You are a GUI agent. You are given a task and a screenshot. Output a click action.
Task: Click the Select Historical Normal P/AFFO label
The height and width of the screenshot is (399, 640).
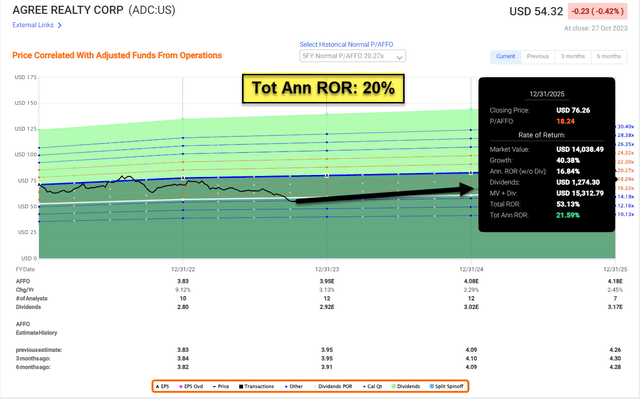pos(346,44)
